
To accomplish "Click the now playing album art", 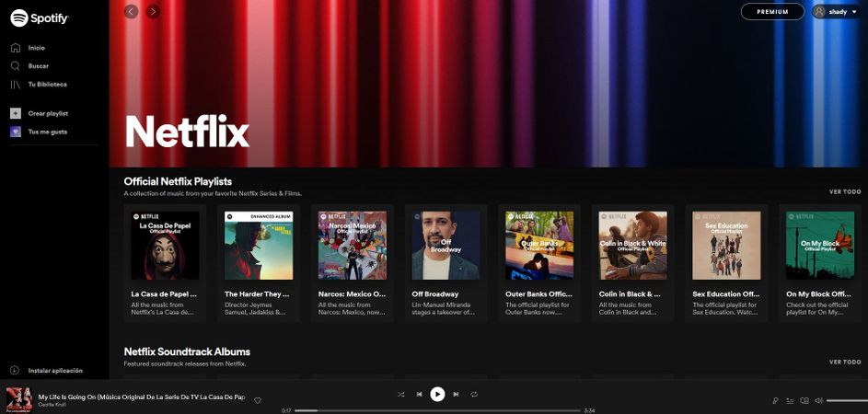I will (18, 398).
